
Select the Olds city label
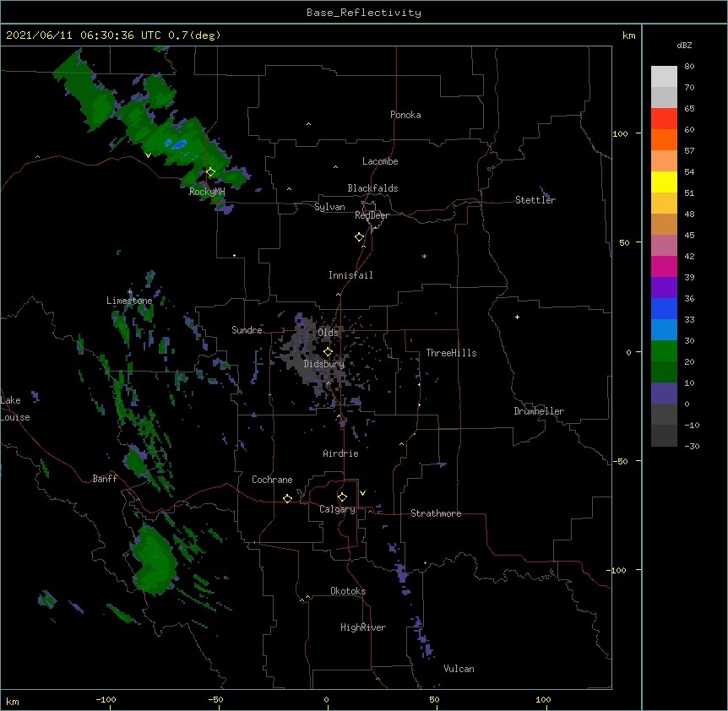(x=328, y=333)
